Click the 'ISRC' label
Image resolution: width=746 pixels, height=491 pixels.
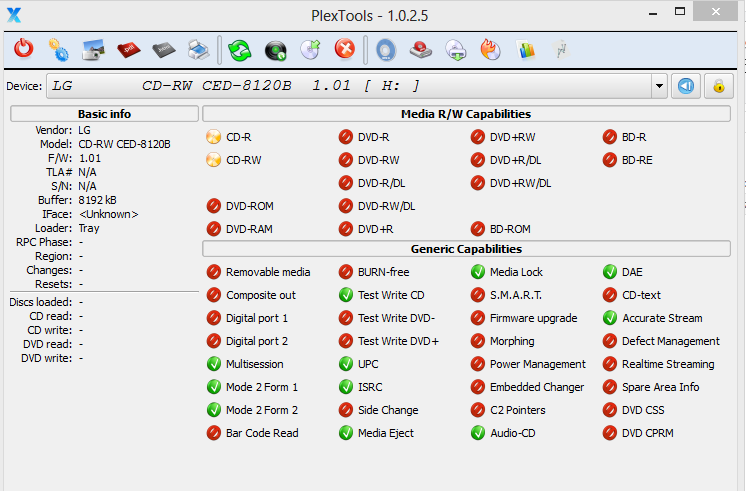370,387
